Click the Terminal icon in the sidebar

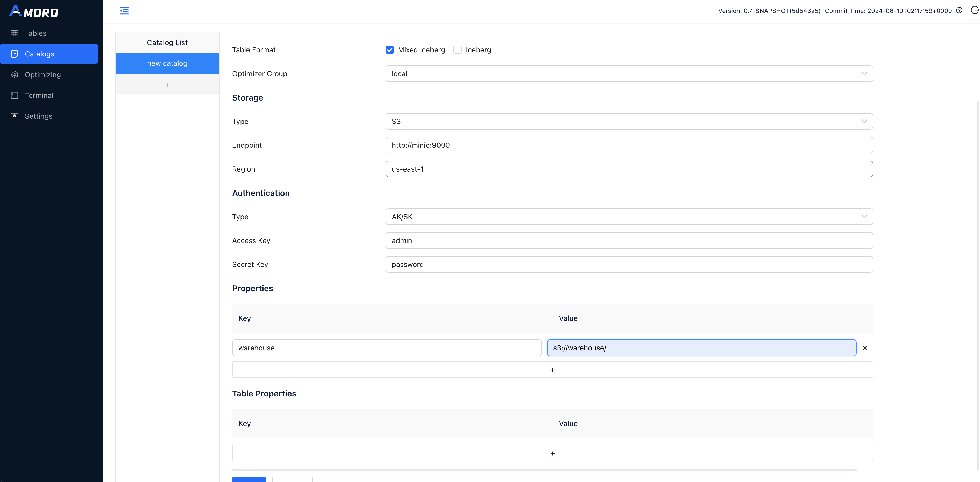pos(15,95)
